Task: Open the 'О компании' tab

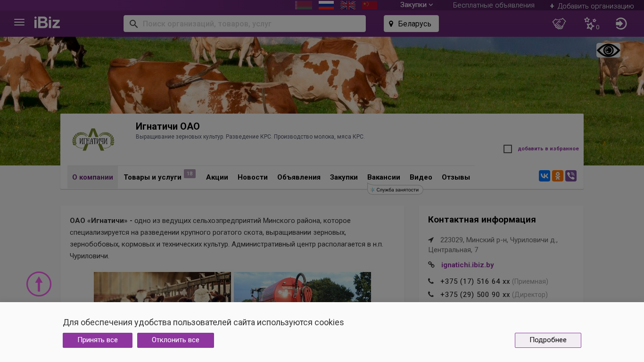Action: pos(92,177)
